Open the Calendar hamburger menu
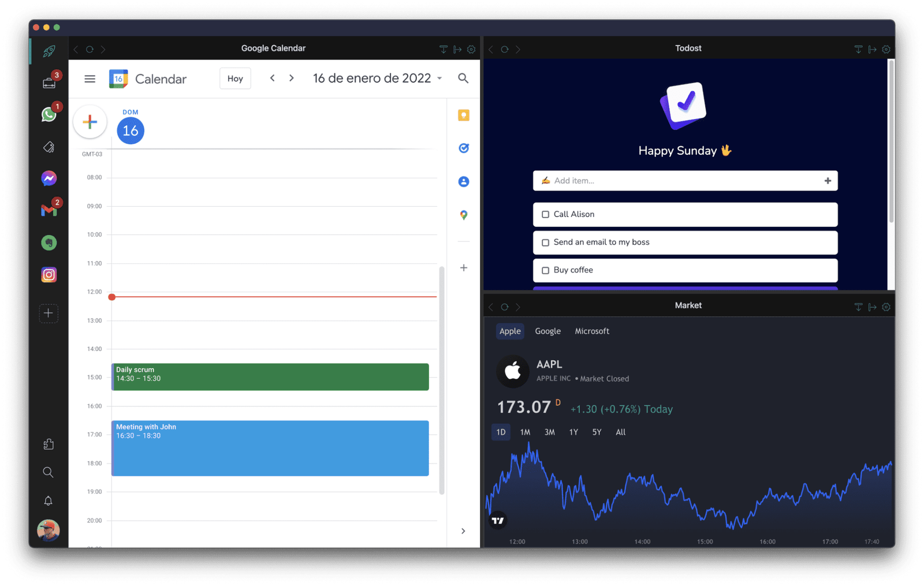This screenshot has width=924, height=586. click(90, 79)
